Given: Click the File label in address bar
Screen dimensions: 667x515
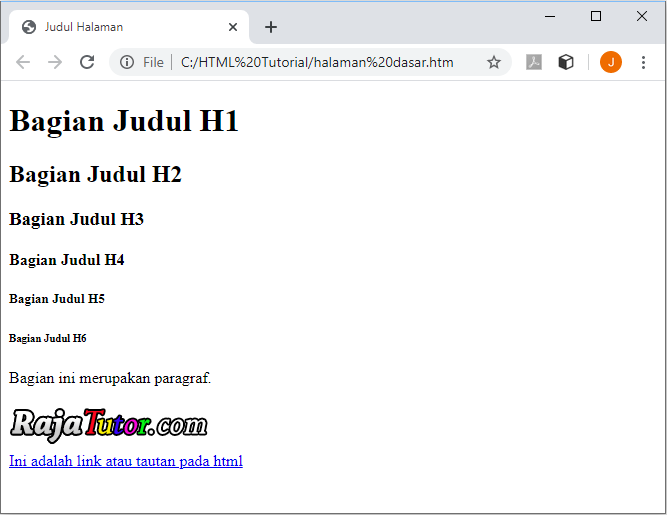Looking at the screenshot, I should pos(153,63).
